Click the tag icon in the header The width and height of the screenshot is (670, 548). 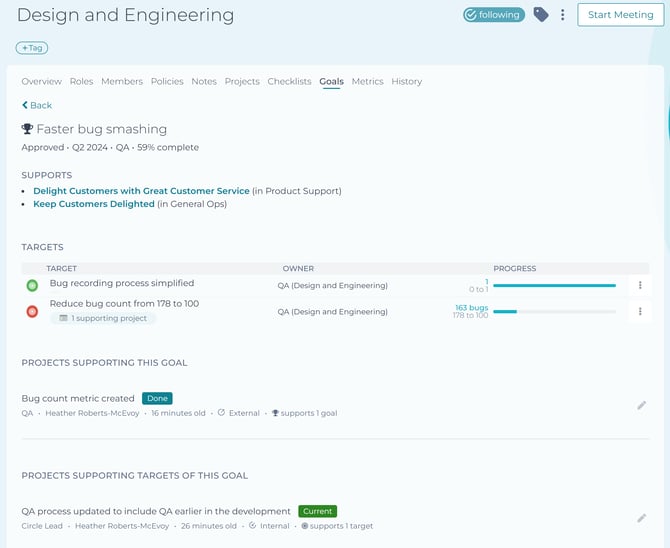541,15
